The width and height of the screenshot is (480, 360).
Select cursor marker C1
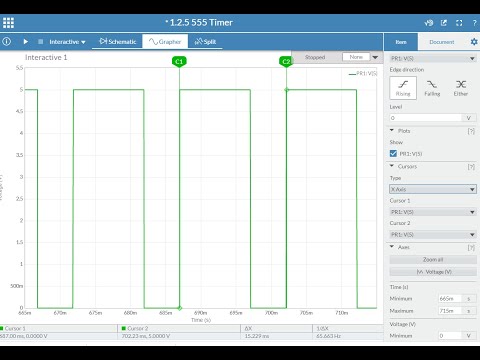pos(179,62)
